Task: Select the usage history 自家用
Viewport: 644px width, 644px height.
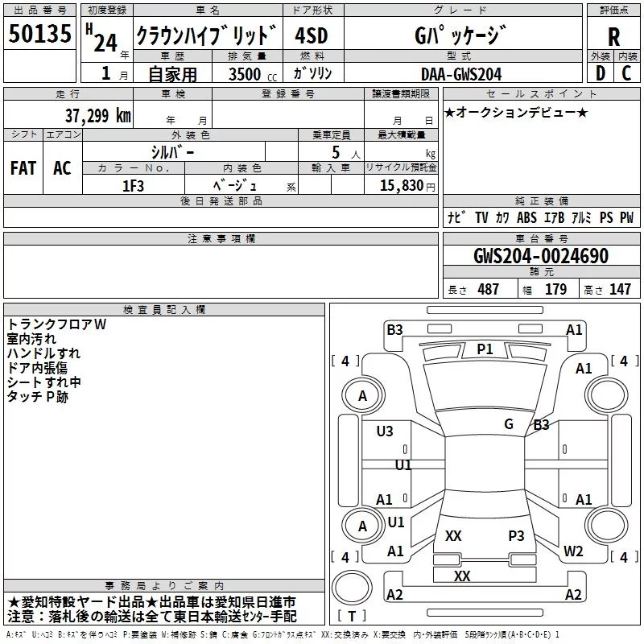Action: [172, 74]
